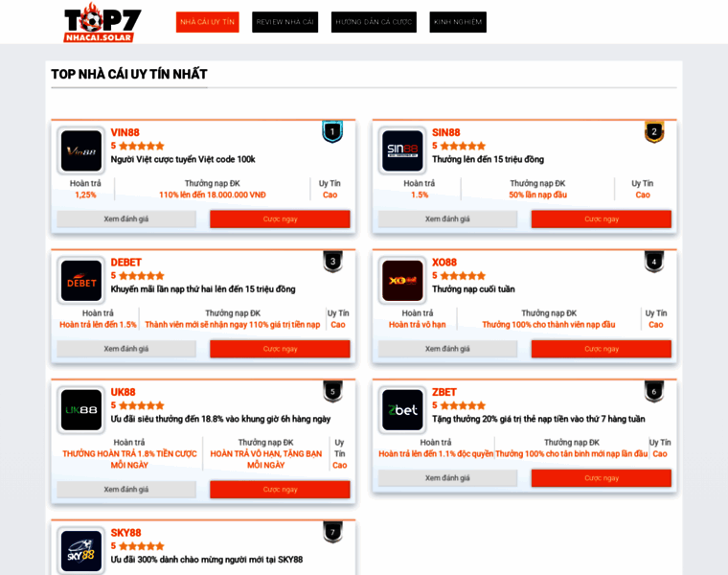Screen dimensions: 728x575
Task: Open the UK88 logo thumbnail
Action: pyautogui.click(x=81, y=410)
